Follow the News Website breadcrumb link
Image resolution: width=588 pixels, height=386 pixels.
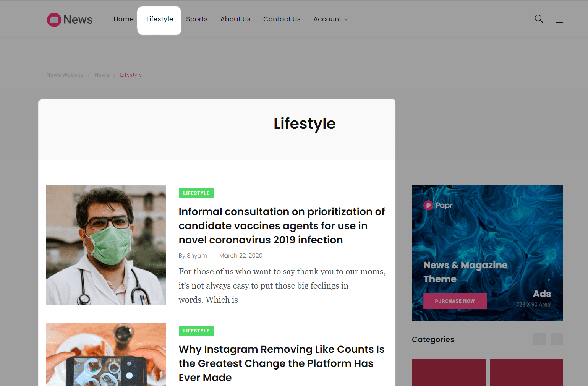[x=65, y=75]
